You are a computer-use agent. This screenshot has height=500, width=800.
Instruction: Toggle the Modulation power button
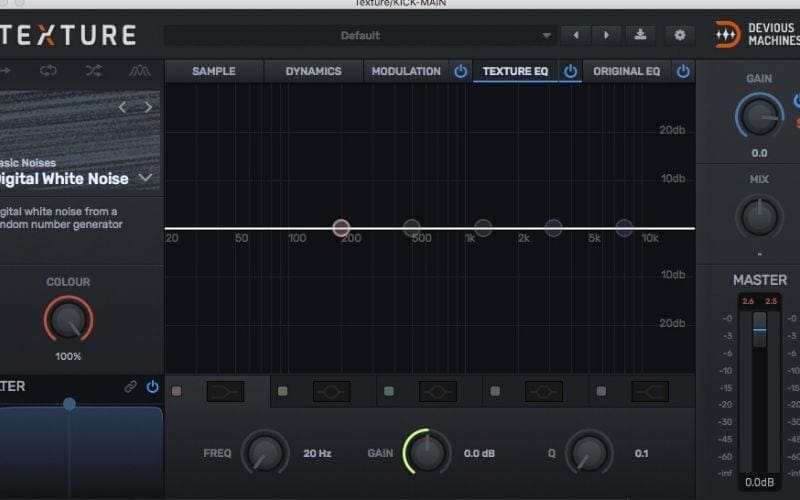point(461,71)
